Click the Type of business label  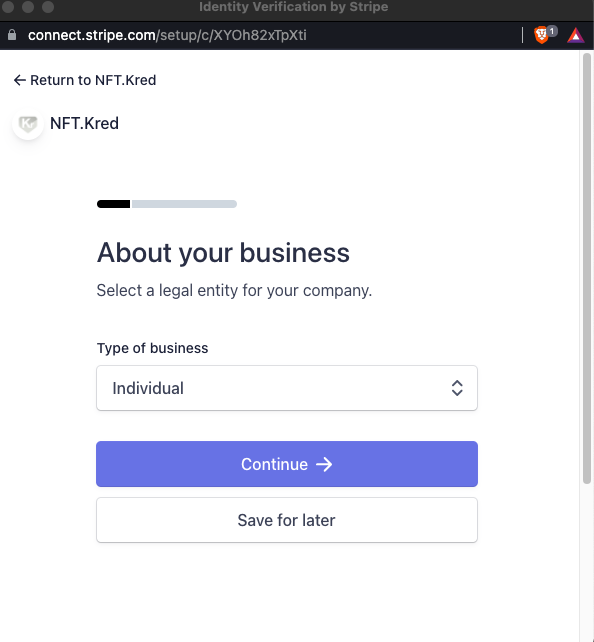click(152, 348)
